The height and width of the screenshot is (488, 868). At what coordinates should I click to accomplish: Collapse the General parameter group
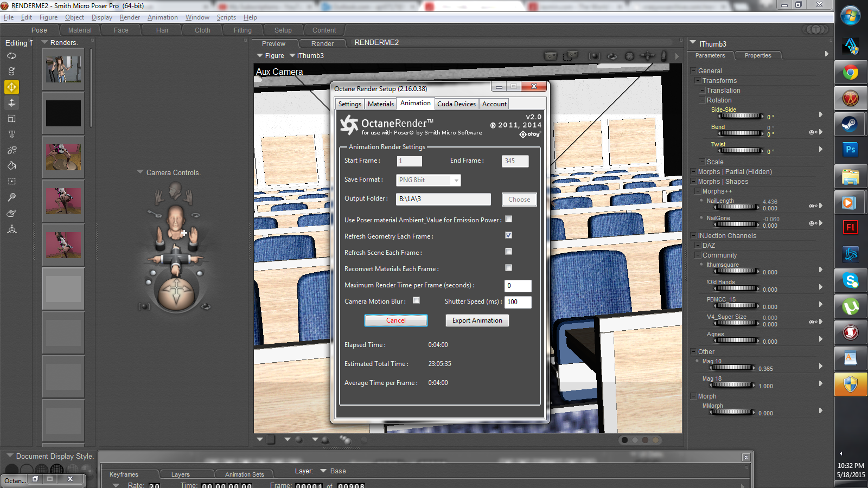pyautogui.click(x=693, y=71)
